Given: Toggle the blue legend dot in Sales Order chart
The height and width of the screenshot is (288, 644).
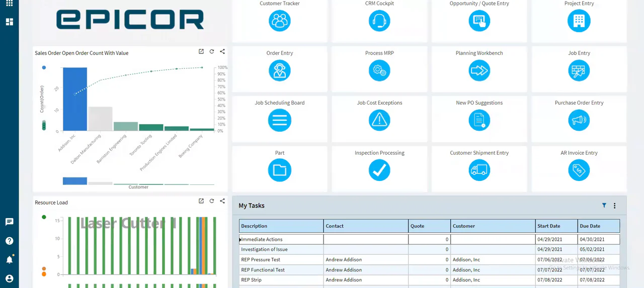Looking at the screenshot, I should [44, 67].
